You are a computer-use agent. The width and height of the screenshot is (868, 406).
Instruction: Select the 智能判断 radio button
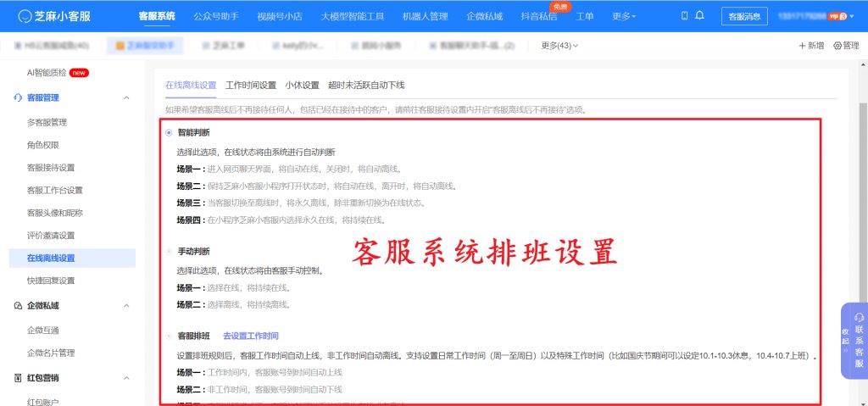pyautogui.click(x=169, y=133)
